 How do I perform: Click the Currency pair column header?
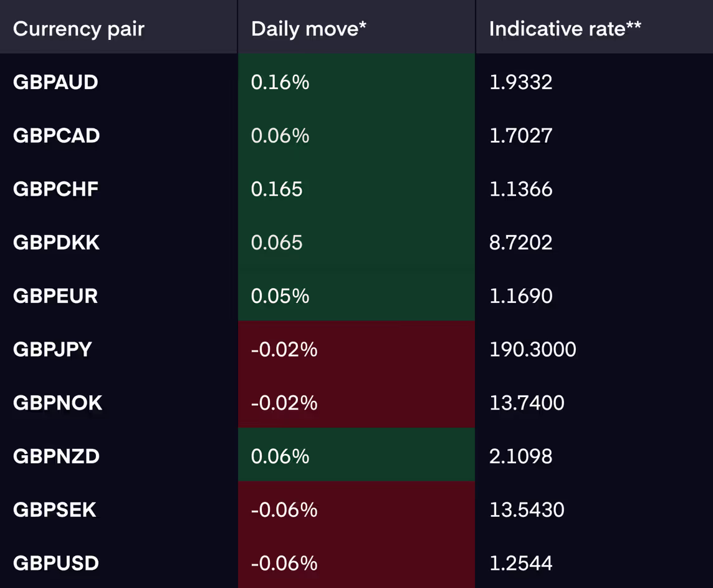(79, 29)
